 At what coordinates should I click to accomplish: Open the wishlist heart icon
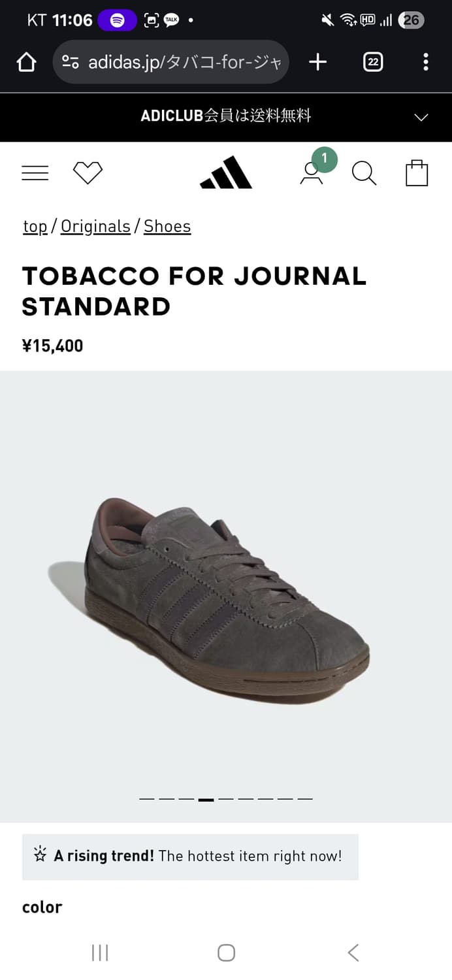pyautogui.click(x=88, y=173)
